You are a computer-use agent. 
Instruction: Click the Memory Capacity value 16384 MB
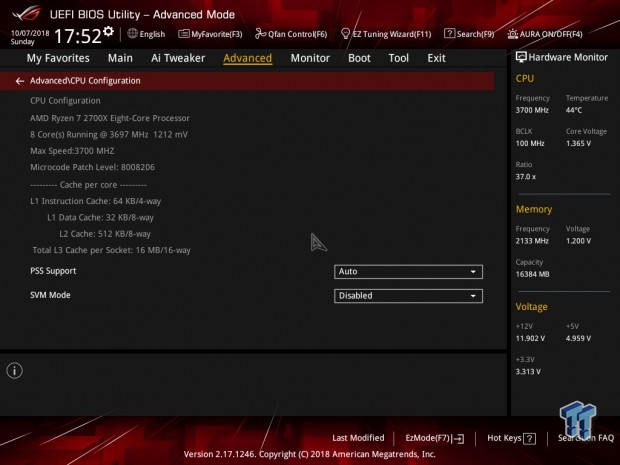pos(533,274)
